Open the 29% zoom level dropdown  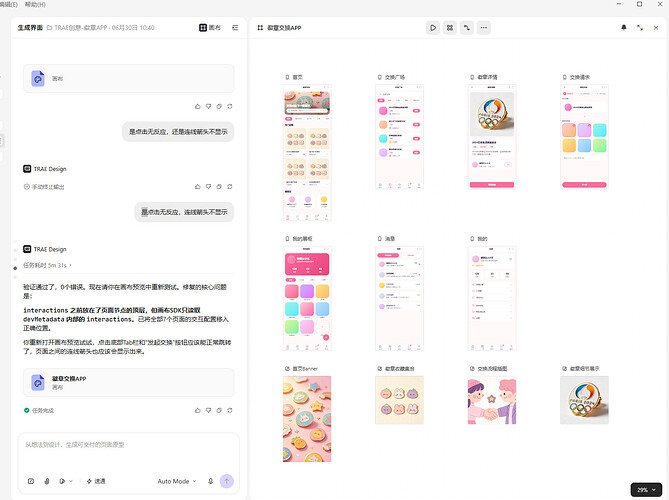pos(646,490)
